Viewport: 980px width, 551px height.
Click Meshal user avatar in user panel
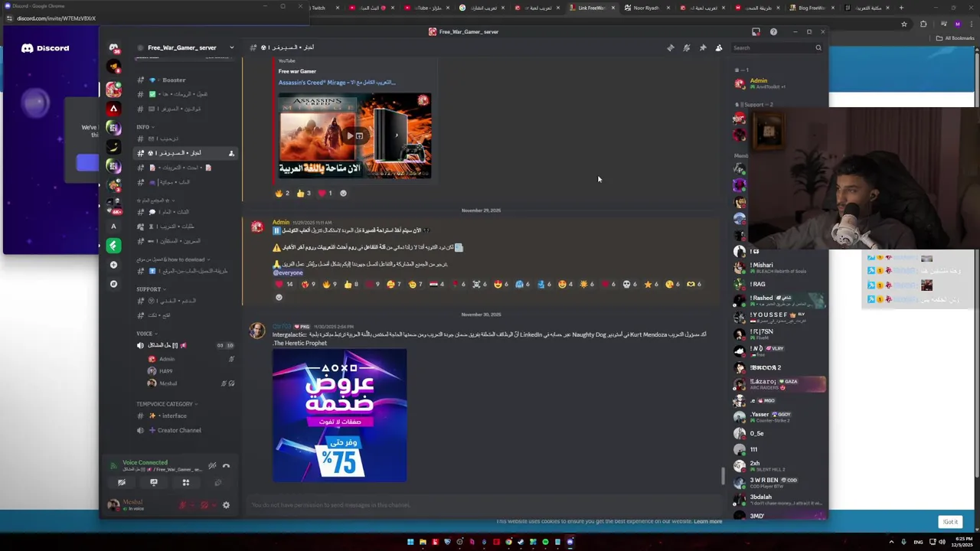[114, 505]
